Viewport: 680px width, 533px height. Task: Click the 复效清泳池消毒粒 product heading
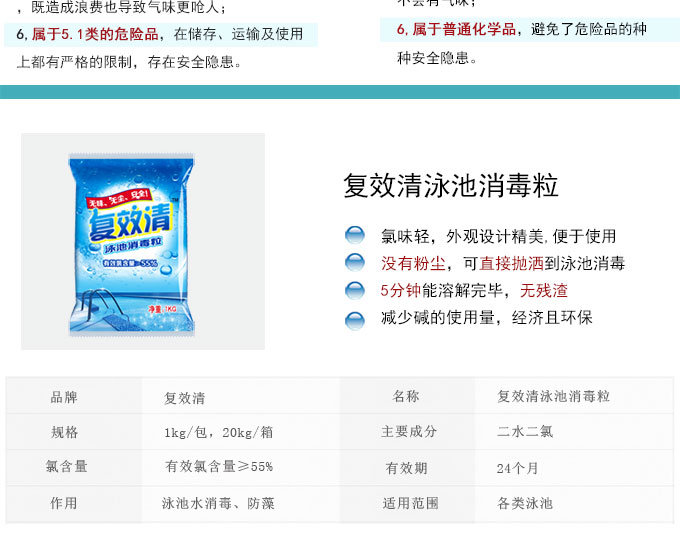[451, 186]
